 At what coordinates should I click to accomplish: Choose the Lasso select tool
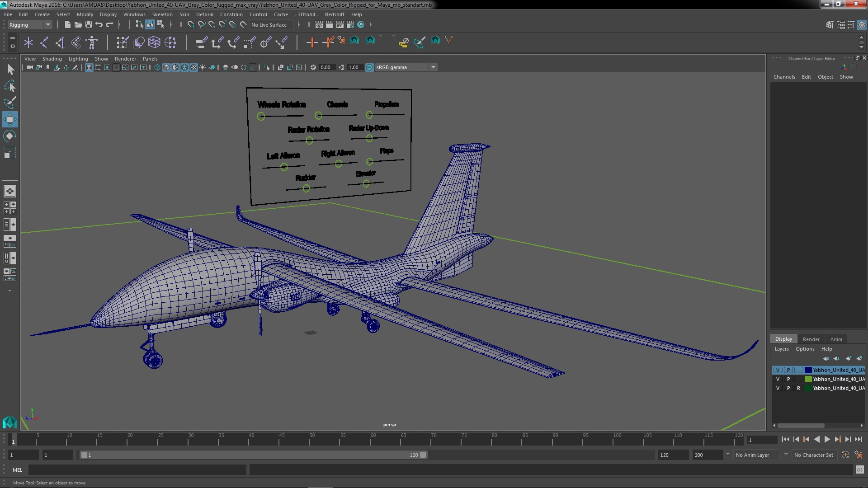[x=9, y=86]
